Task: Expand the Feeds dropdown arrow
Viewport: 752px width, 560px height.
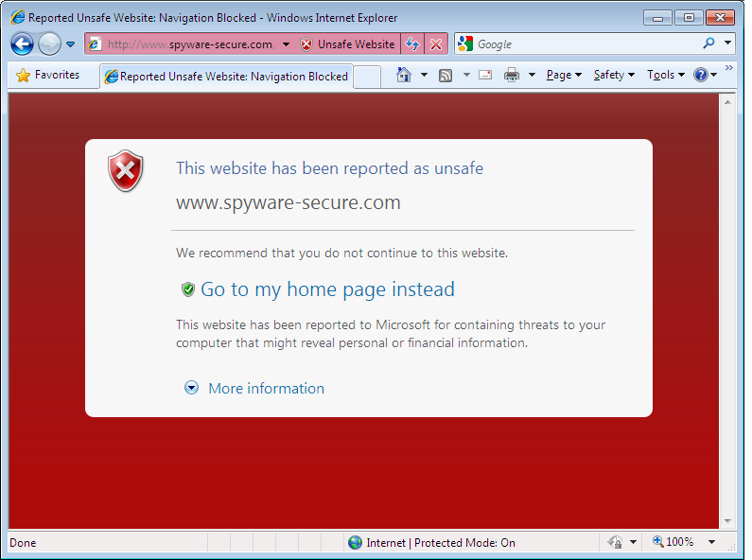Action: click(x=466, y=75)
